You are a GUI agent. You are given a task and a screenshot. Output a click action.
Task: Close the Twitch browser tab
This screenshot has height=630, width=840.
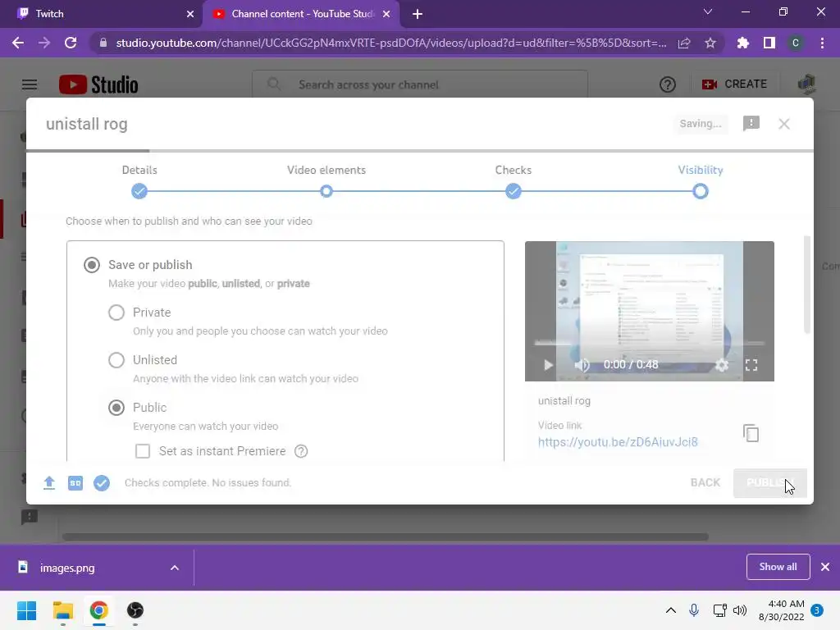click(190, 14)
